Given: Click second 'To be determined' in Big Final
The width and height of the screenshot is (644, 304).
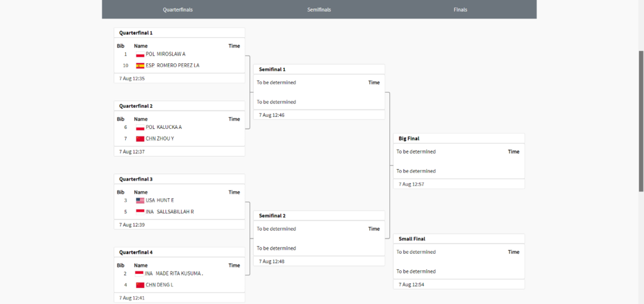Looking at the screenshot, I should pyautogui.click(x=416, y=171).
